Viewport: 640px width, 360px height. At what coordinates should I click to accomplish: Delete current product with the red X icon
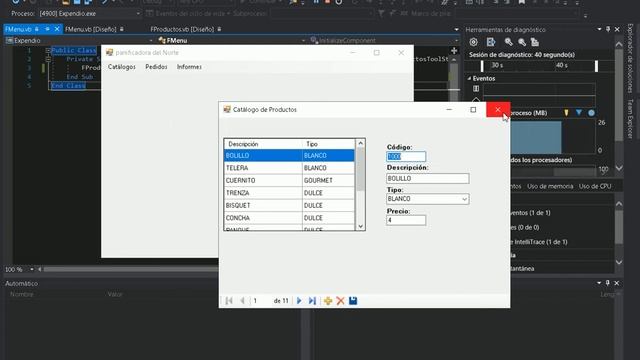(x=340, y=301)
